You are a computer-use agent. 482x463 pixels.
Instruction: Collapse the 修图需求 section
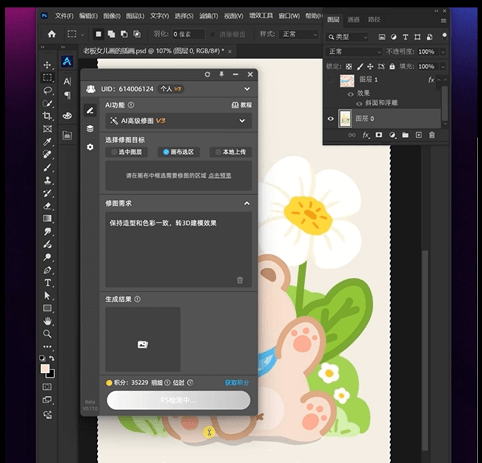click(247, 203)
